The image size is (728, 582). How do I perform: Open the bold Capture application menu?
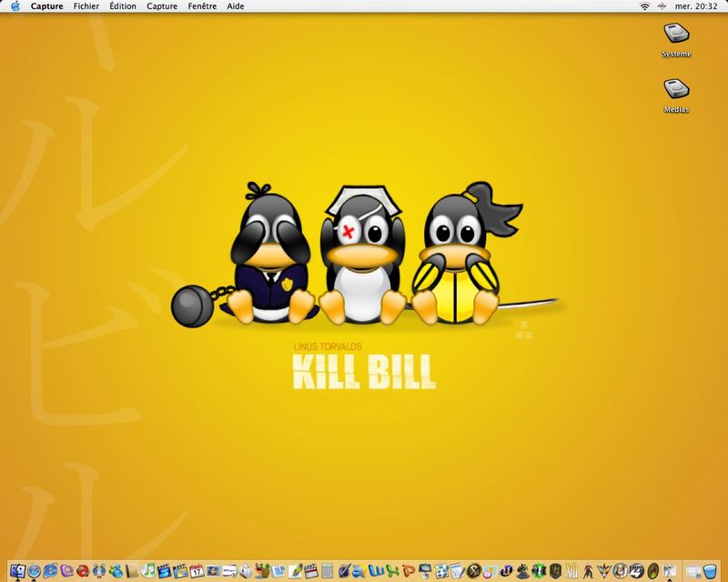tap(47, 6)
